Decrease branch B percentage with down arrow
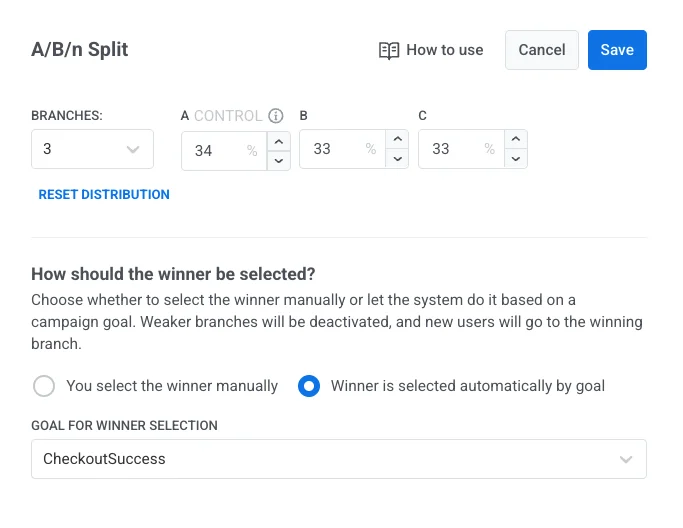Screen dimensions: 683x528 (x=398, y=159)
